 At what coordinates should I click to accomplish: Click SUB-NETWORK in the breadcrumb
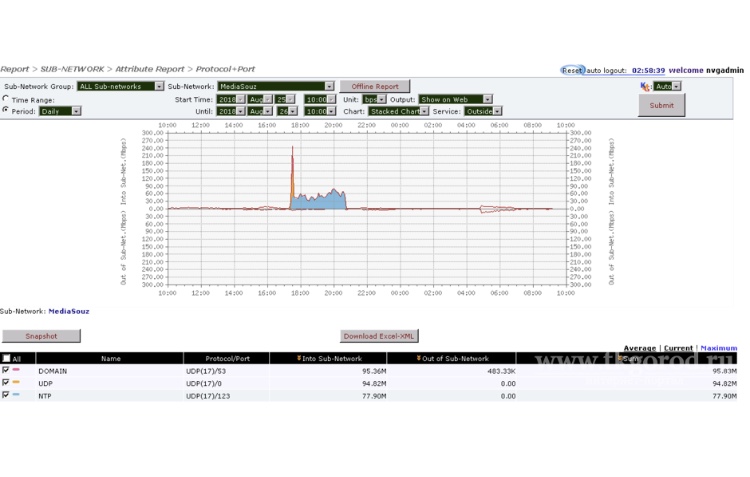(x=73, y=69)
